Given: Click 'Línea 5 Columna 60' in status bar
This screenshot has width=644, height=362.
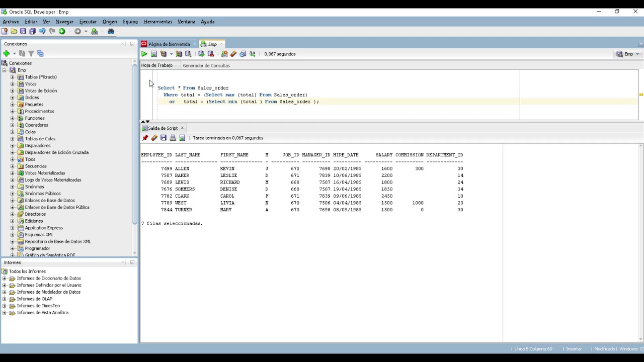Looking at the screenshot, I should (533, 349).
